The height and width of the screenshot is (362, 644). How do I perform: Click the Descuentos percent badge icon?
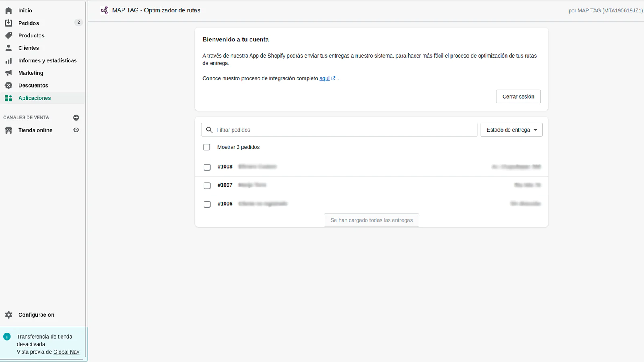[8, 85]
